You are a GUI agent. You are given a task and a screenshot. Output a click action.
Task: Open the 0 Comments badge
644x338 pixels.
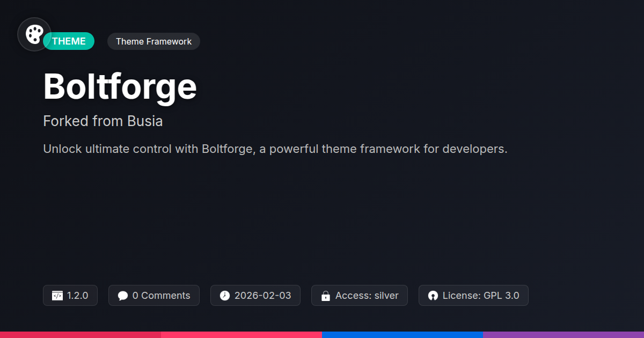pyautogui.click(x=154, y=296)
